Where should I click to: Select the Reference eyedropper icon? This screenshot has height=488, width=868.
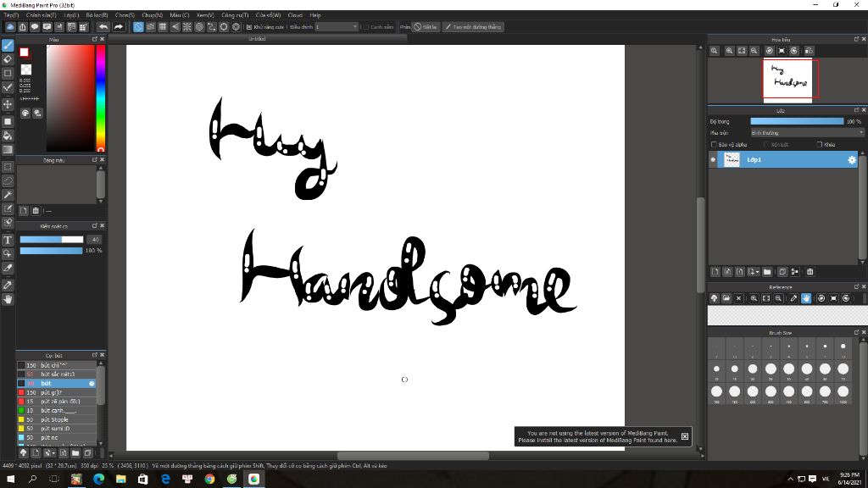tap(793, 298)
